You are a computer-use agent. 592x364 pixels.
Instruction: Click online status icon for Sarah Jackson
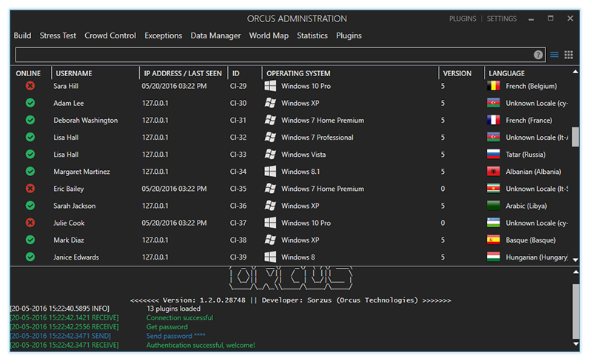tap(30, 206)
